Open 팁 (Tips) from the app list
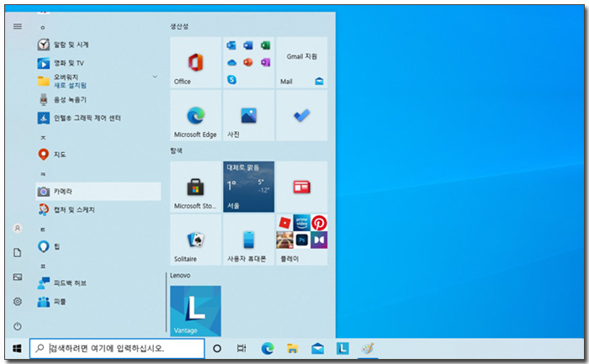This screenshot has width=589, height=364. tap(98, 246)
